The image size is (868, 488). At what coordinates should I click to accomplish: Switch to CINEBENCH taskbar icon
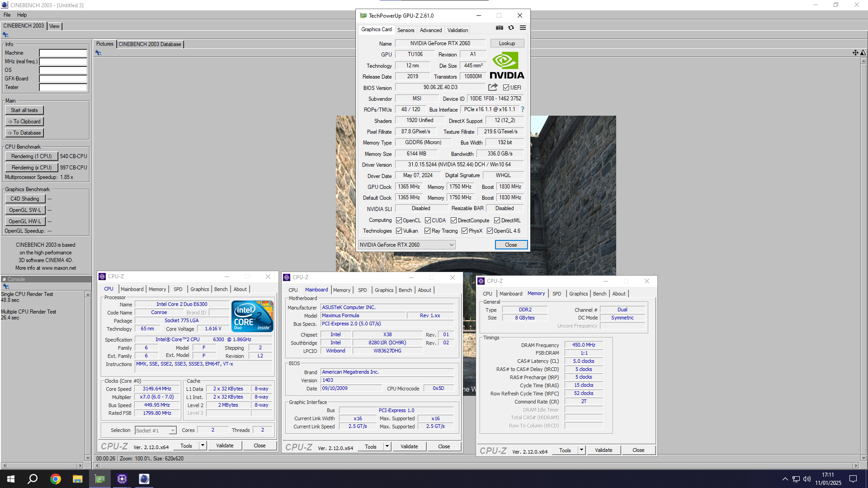coord(144,479)
